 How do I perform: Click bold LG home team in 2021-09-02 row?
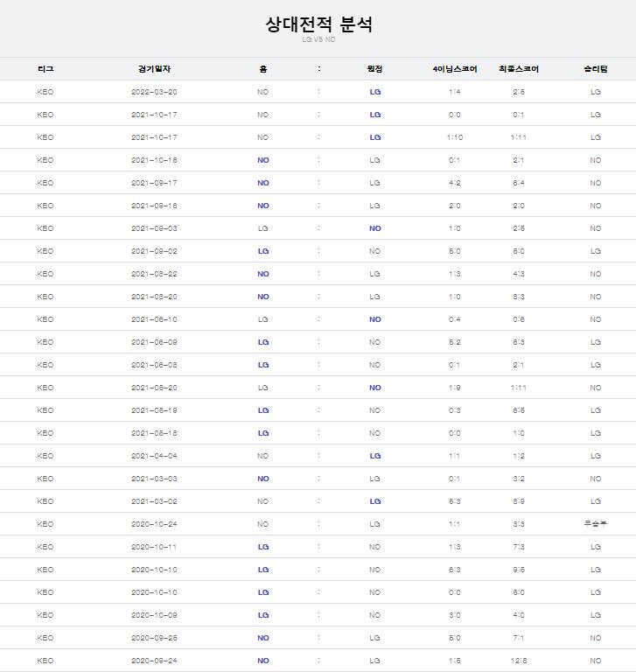[263, 251]
